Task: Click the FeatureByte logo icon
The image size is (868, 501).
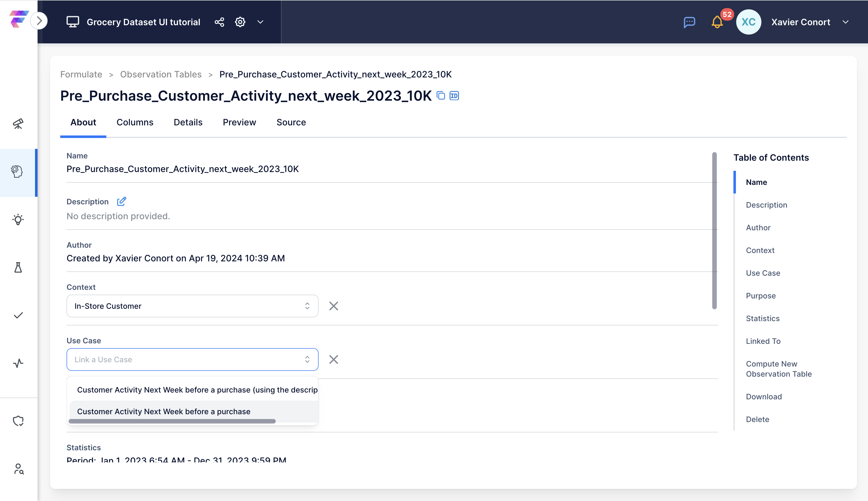Action: pyautogui.click(x=19, y=19)
